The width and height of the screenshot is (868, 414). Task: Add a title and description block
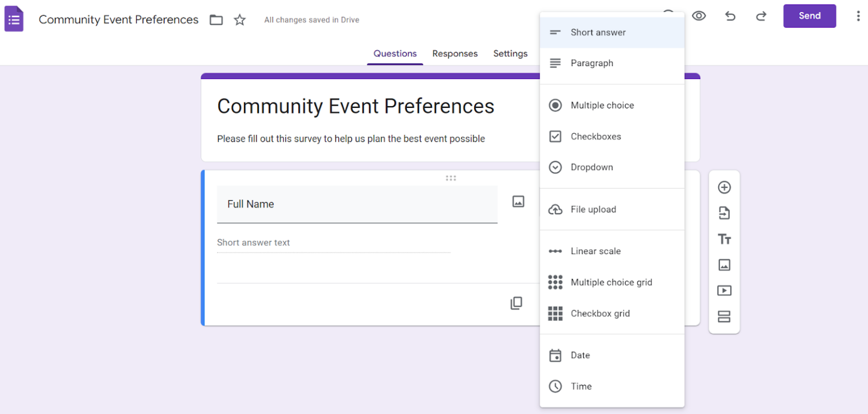point(724,239)
